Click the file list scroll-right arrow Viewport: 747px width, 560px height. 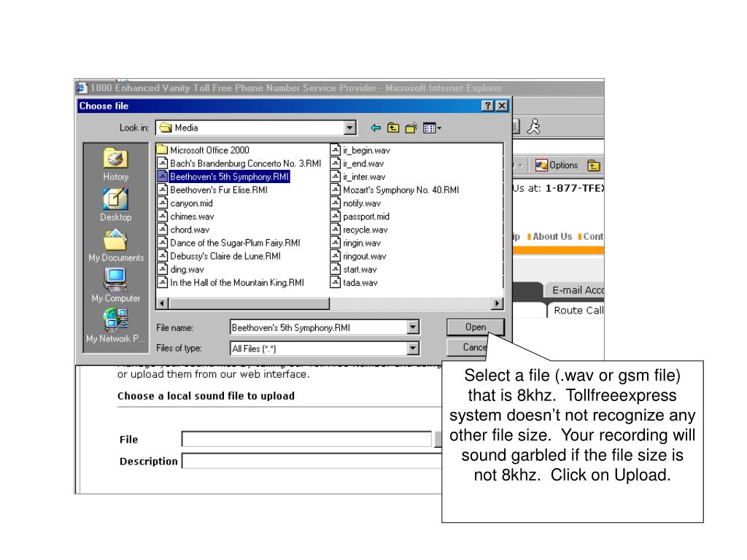pos(497,303)
